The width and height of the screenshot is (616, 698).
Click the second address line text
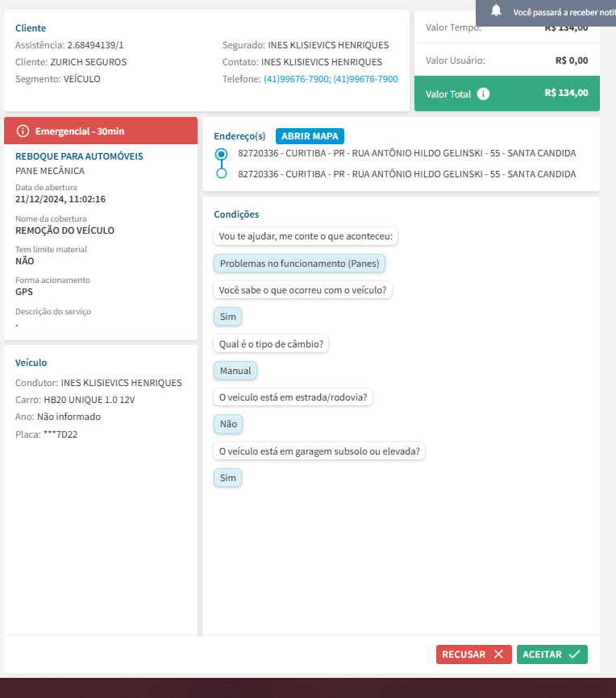tap(406, 174)
